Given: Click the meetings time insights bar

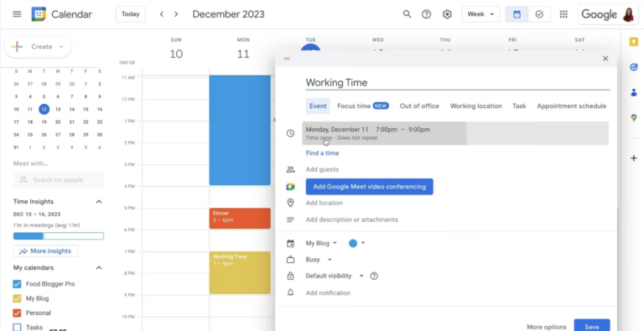Looking at the screenshot, I should click(x=59, y=236).
